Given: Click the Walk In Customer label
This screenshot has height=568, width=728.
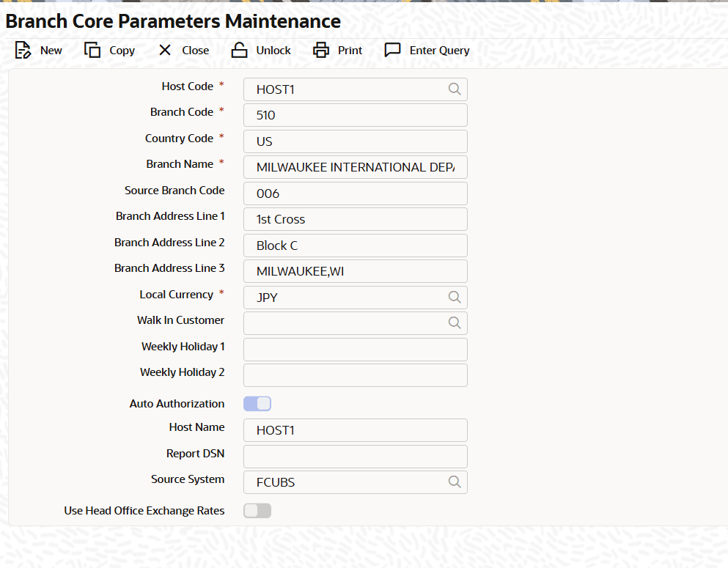Looking at the screenshot, I should click(x=180, y=320).
